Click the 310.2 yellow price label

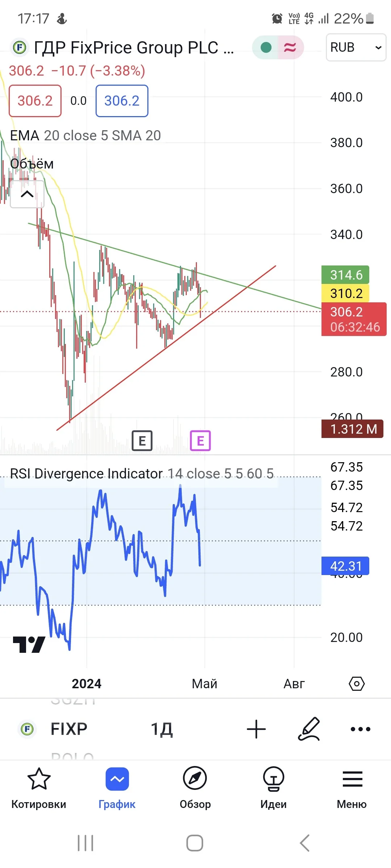click(x=345, y=293)
